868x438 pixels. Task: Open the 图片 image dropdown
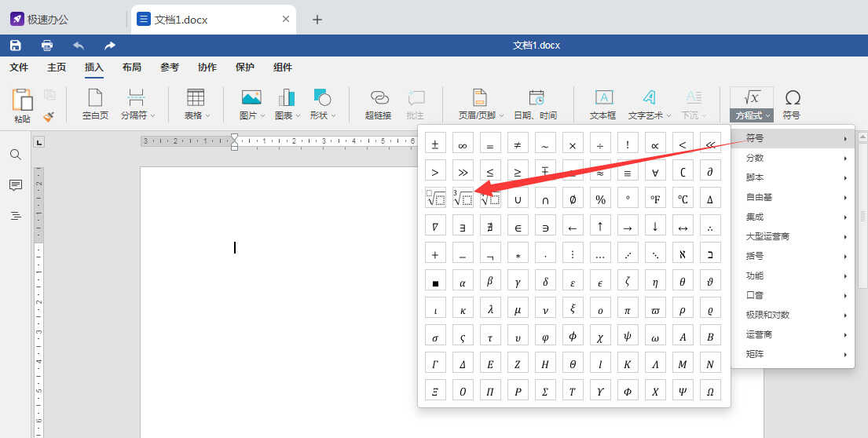point(252,104)
